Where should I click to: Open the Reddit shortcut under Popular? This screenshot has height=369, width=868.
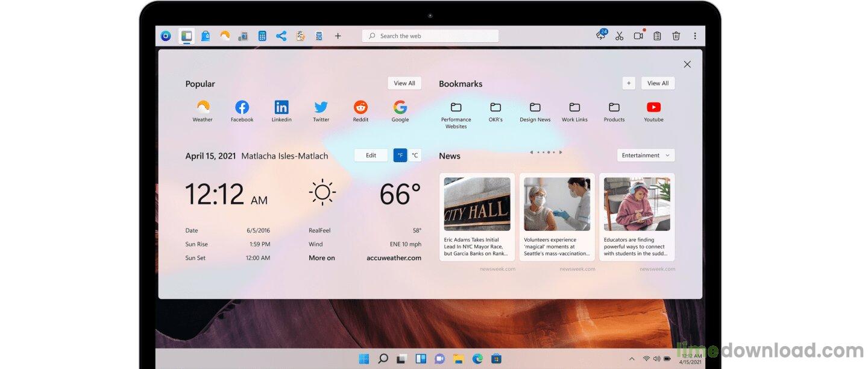[360, 111]
